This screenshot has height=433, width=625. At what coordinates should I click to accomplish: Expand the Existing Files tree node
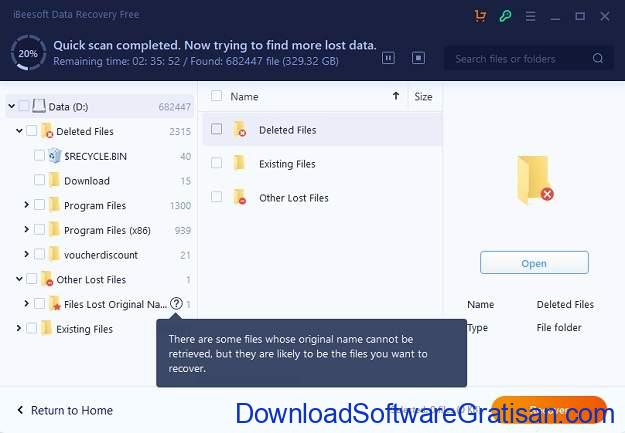point(19,329)
